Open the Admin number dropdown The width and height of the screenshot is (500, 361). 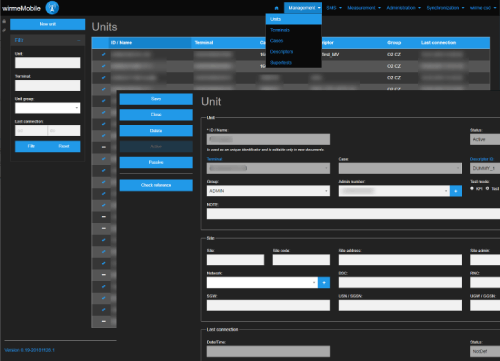pyautogui.click(x=394, y=191)
